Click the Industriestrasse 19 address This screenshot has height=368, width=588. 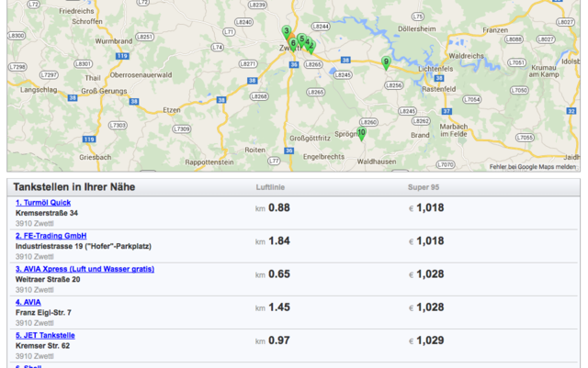(x=84, y=246)
